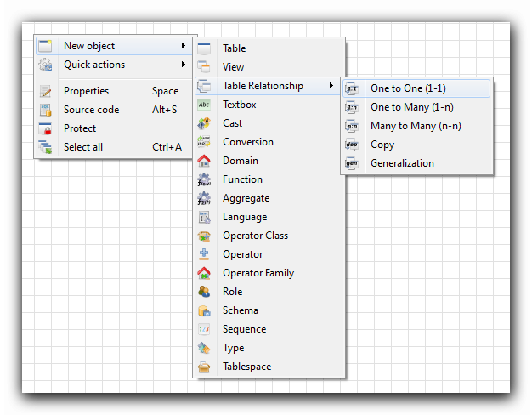Create a new View object
The image size is (532, 415).
coord(269,67)
